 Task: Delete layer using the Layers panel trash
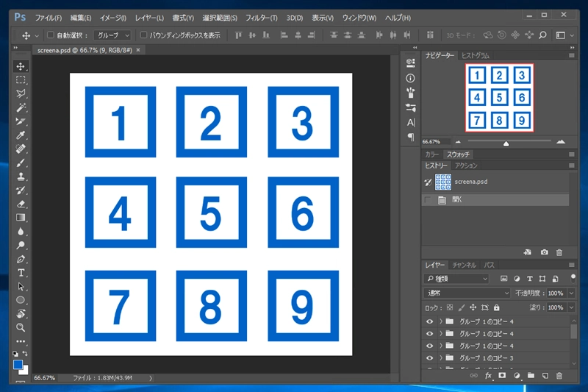click(559, 376)
